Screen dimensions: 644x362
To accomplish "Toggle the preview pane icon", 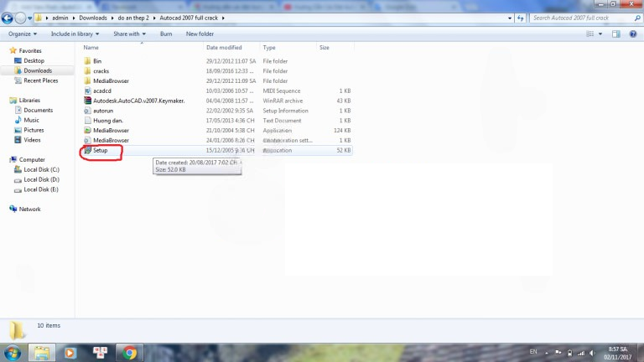I will [616, 34].
